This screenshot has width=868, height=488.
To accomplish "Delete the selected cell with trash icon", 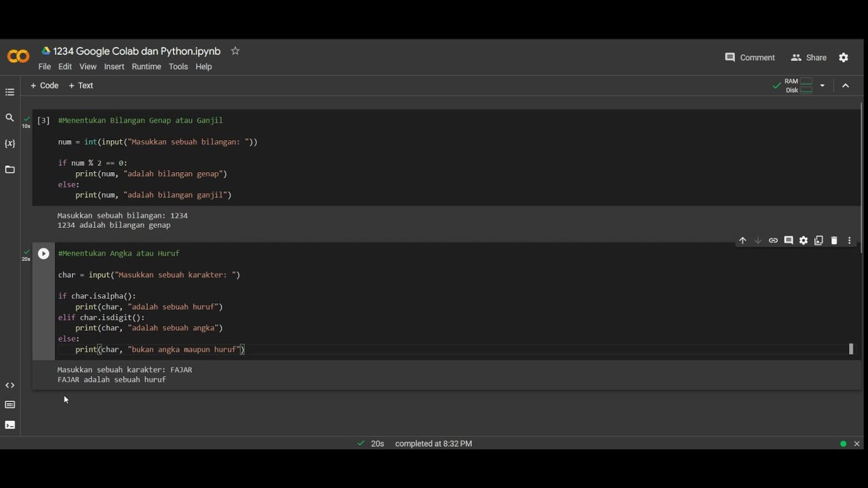I will tap(834, 241).
